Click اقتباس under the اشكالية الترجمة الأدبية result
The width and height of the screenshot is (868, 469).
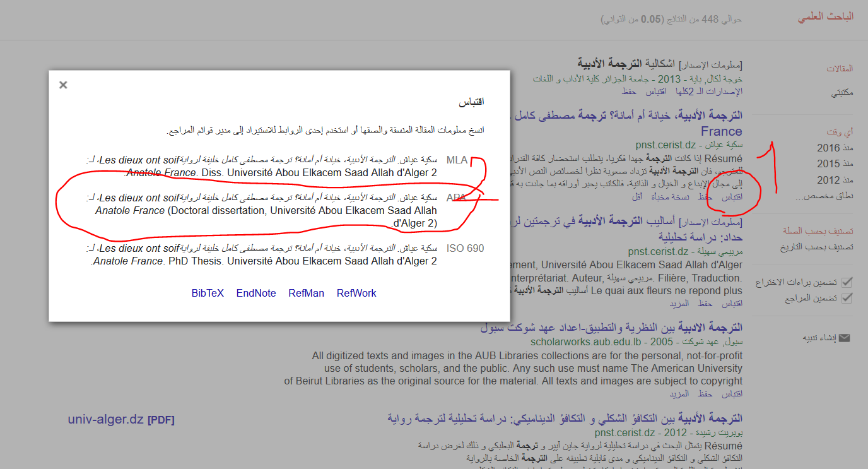tap(655, 92)
